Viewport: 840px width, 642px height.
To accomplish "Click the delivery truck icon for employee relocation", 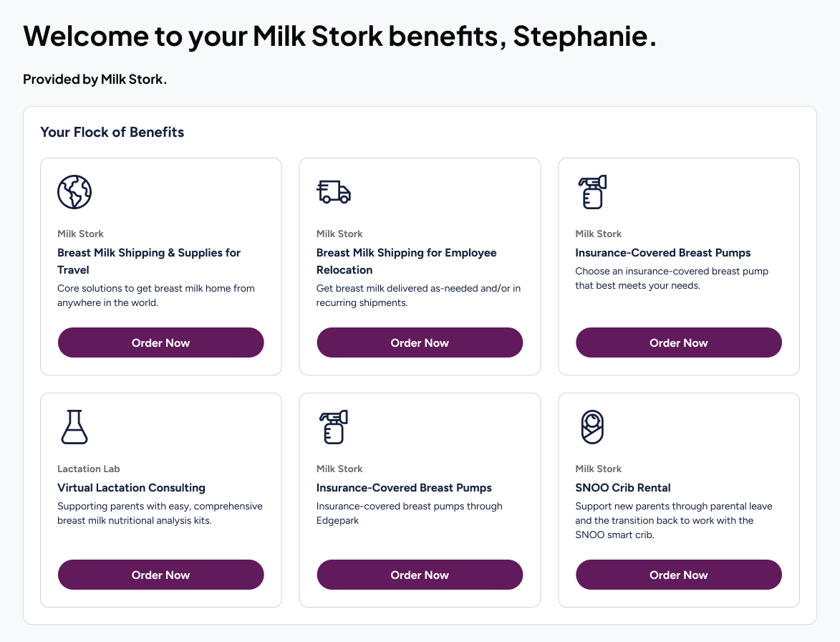I will click(334, 192).
